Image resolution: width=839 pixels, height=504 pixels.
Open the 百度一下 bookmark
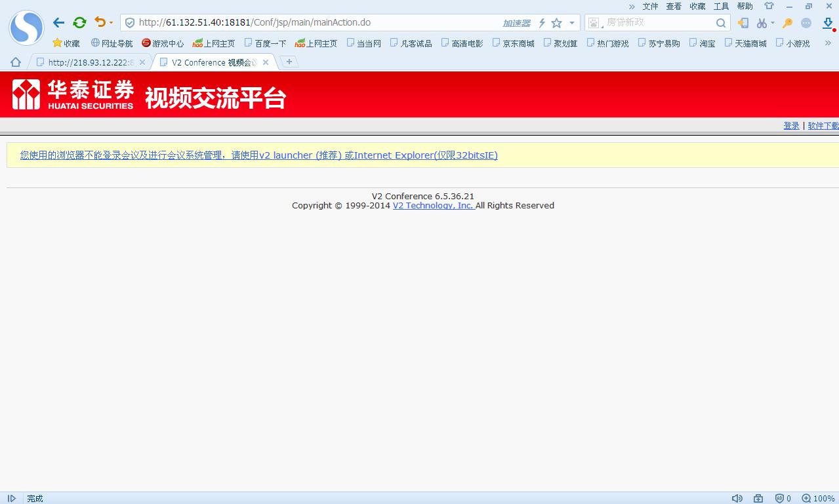pyautogui.click(x=265, y=43)
